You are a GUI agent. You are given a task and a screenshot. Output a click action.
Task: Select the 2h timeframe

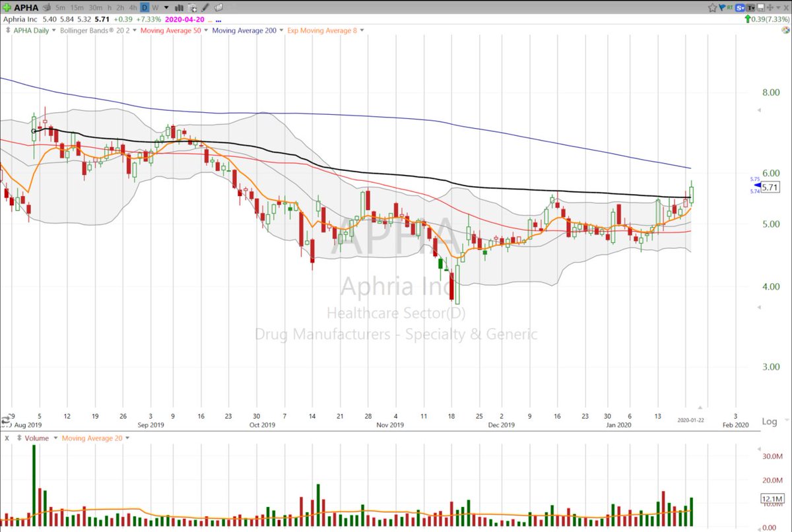(x=120, y=8)
